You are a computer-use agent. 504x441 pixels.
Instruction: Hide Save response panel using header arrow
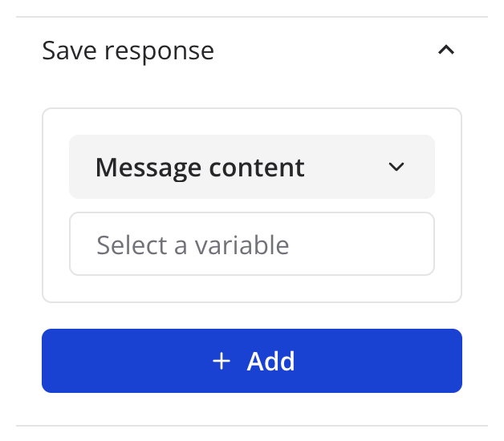446,51
